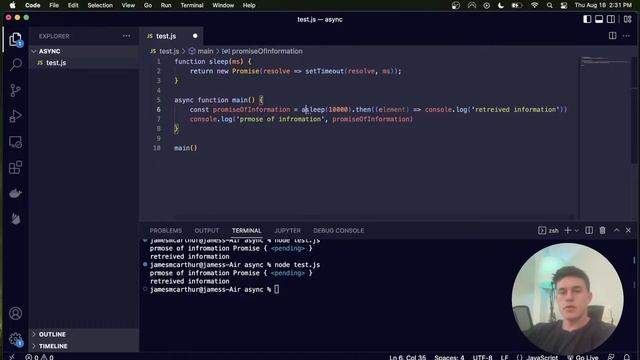Click the Go Live status button

(582, 357)
